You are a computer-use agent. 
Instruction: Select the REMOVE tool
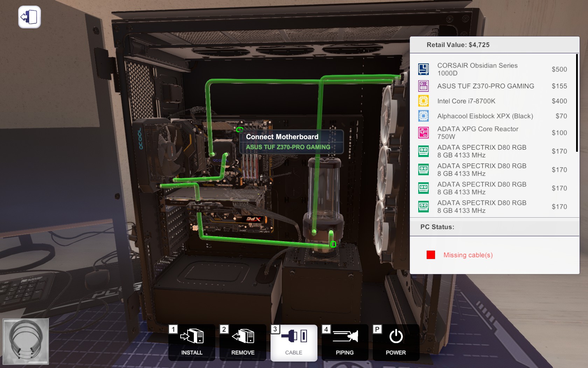[243, 342]
